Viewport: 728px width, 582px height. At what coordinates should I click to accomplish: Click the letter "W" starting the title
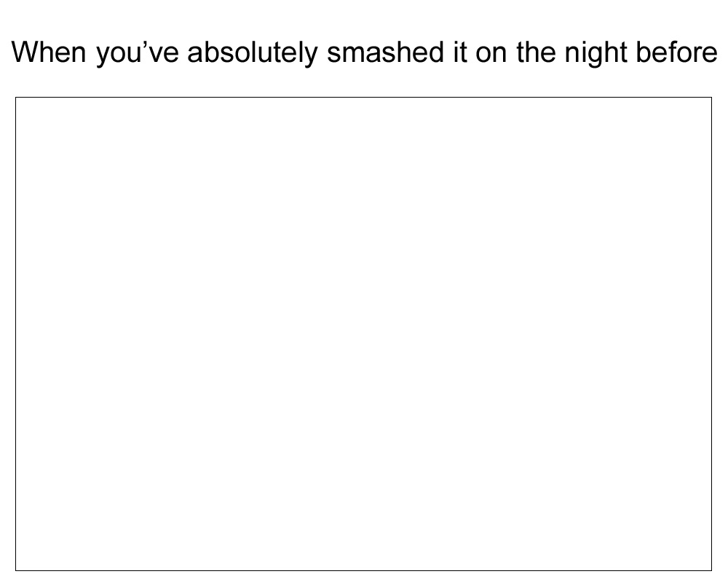tap(23, 52)
